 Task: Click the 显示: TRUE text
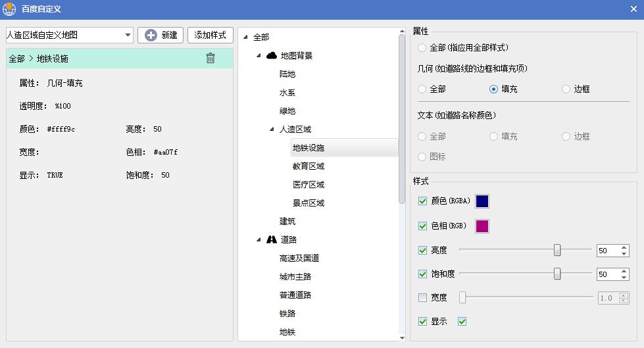(x=41, y=175)
